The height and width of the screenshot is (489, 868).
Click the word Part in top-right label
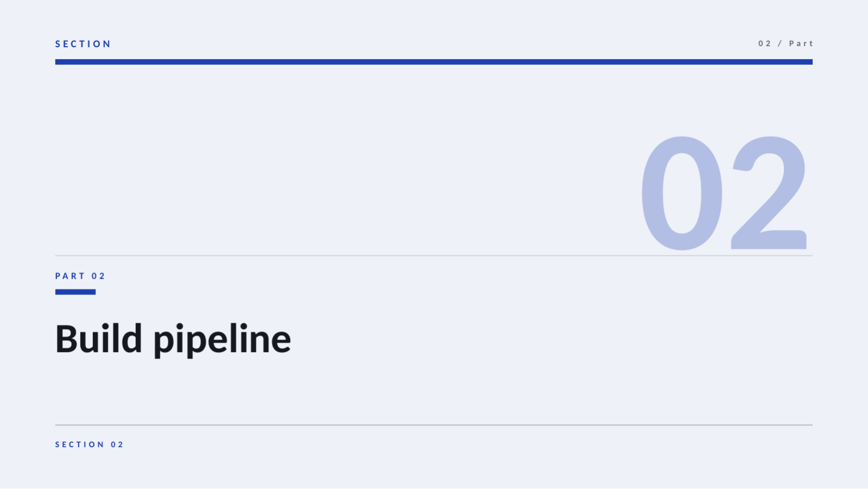point(801,43)
